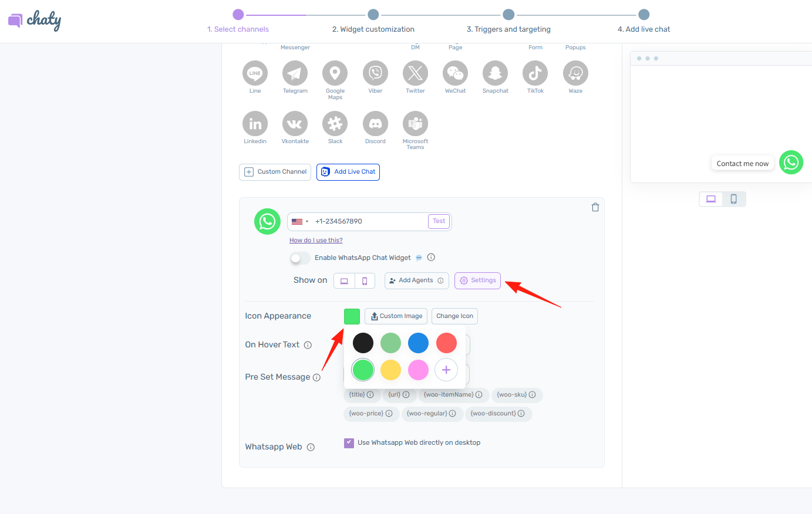Insert the {title} tag
Viewport: 812px width, 514px height.
362,395
